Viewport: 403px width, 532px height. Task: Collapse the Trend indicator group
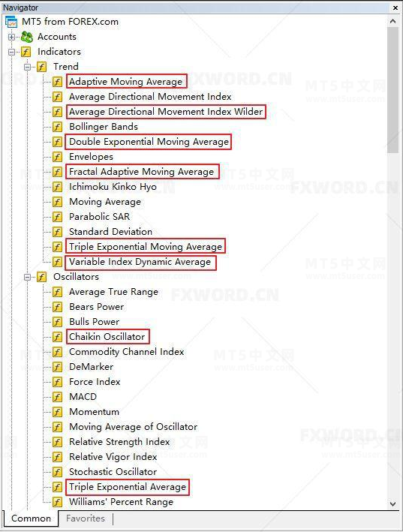[x=28, y=67]
